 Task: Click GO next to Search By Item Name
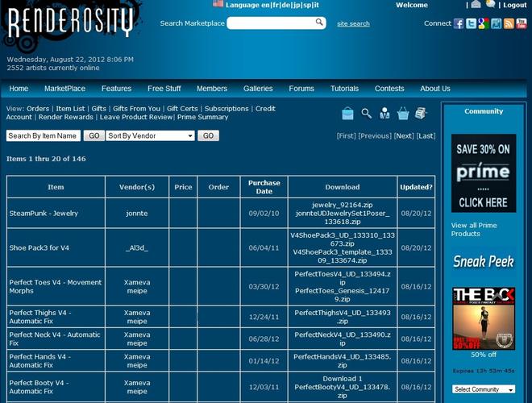pos(94,135)
